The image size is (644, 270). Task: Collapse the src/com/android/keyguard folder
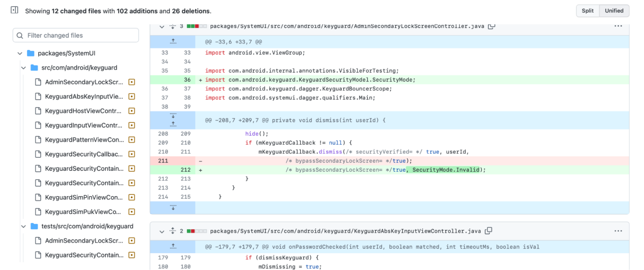click(x=23, y=68)
